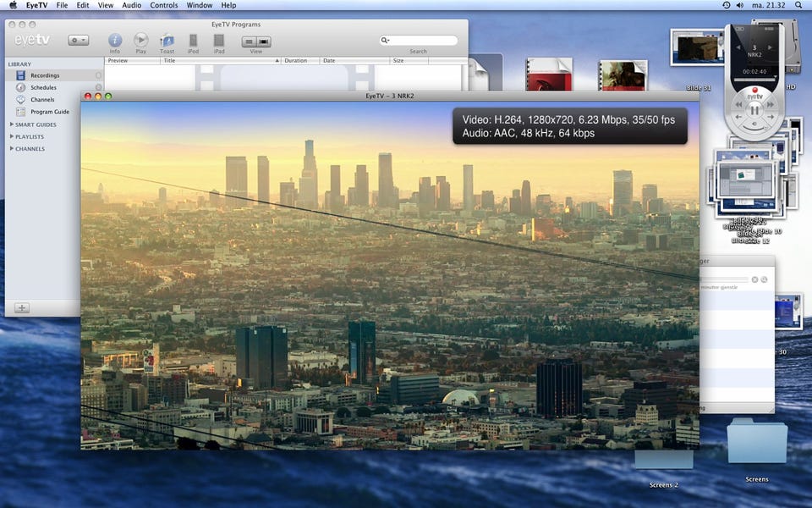Click the Toast burn icon
This screenshot has height=508, width=812.
click(167, 41)
